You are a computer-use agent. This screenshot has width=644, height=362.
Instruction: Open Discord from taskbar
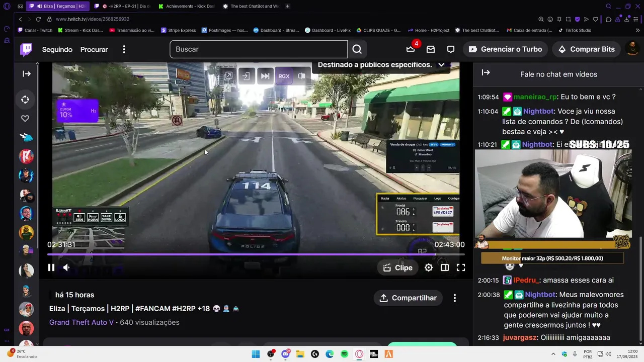pos(285,354)
